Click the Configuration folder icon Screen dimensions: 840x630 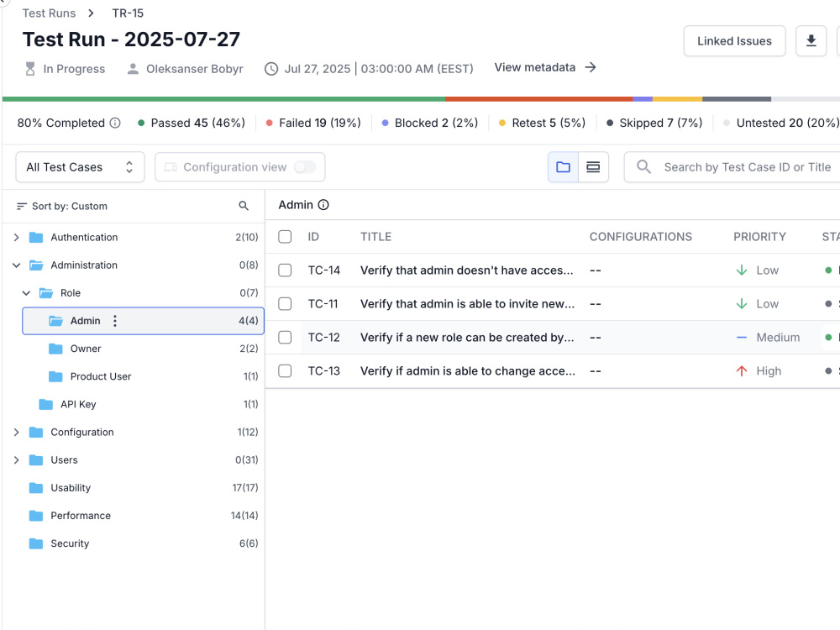pyautogui.click(x=36, y=433)
